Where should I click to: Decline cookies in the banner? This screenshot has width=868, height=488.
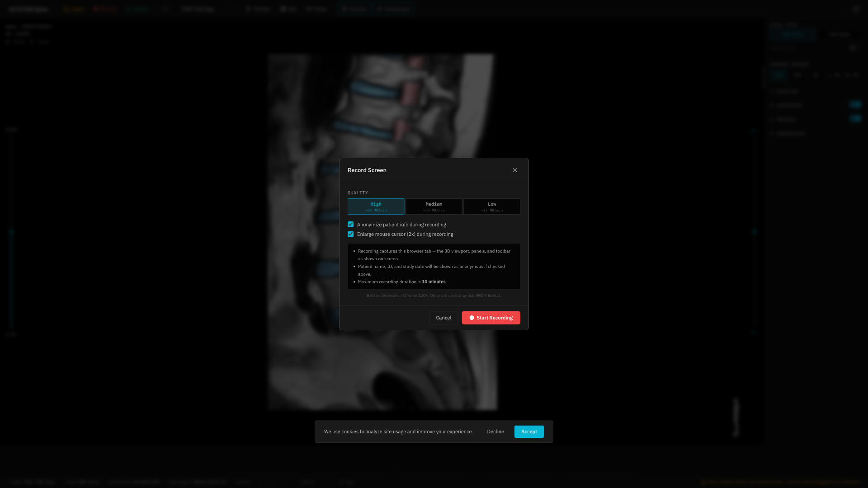point(495,432)
